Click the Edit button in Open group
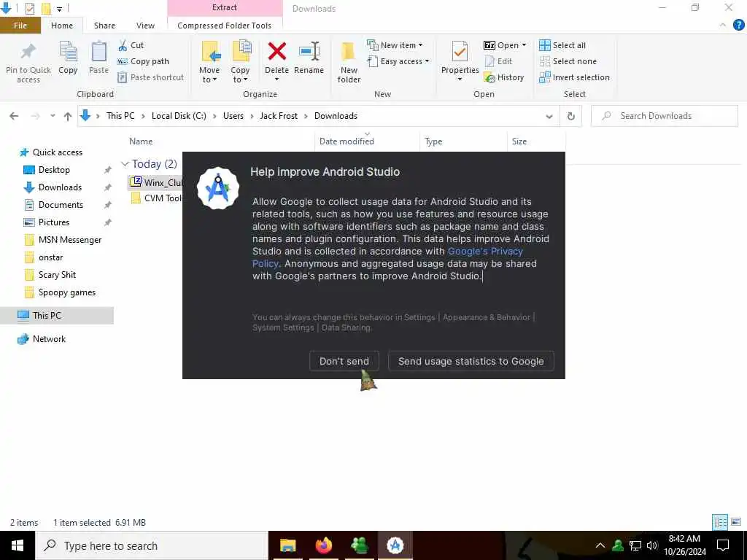The width and height of the screenshot is (747, 560). [x=498, y=61]
